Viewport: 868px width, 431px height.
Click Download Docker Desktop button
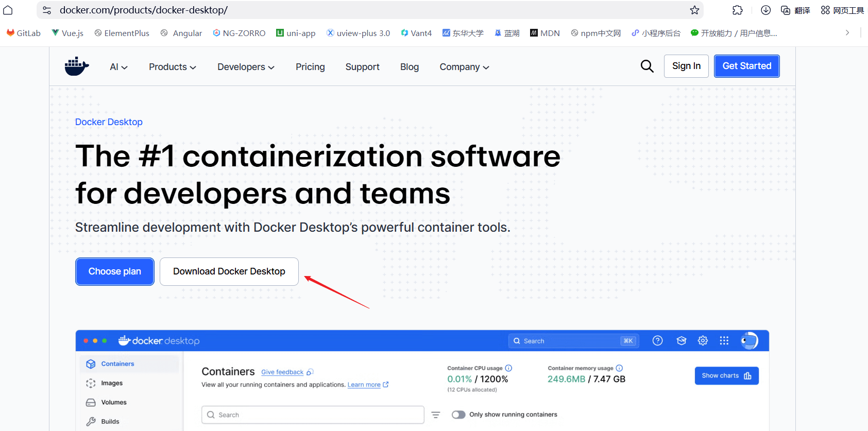(x=229, y=271)
